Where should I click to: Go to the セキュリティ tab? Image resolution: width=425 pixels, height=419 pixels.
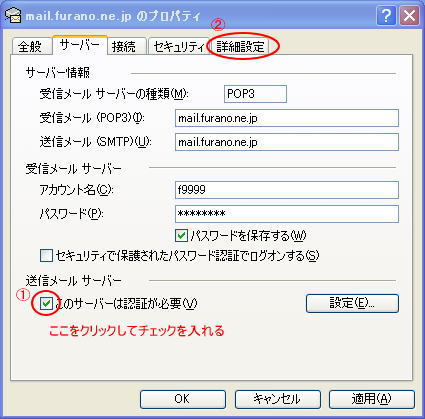[x=178, y=46]
